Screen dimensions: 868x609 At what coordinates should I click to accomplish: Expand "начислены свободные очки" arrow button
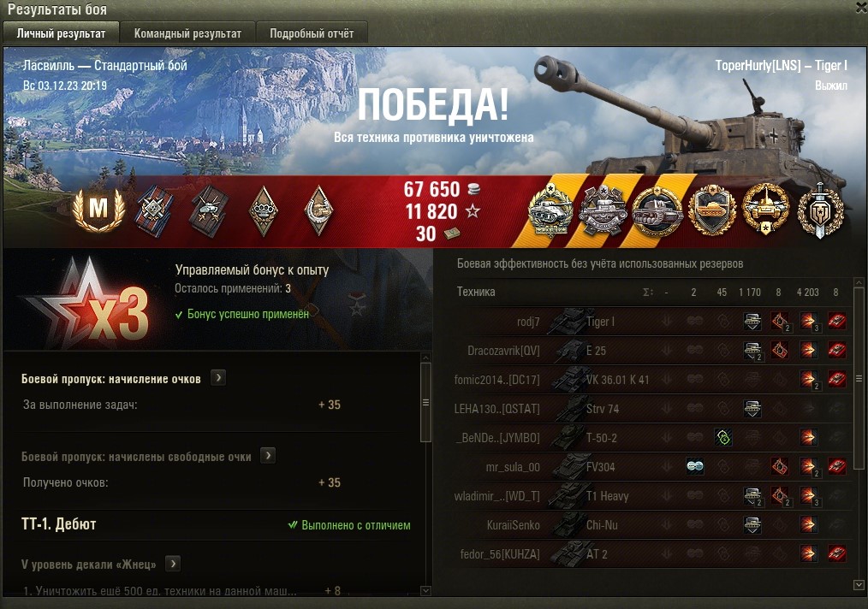pos(268,456)
